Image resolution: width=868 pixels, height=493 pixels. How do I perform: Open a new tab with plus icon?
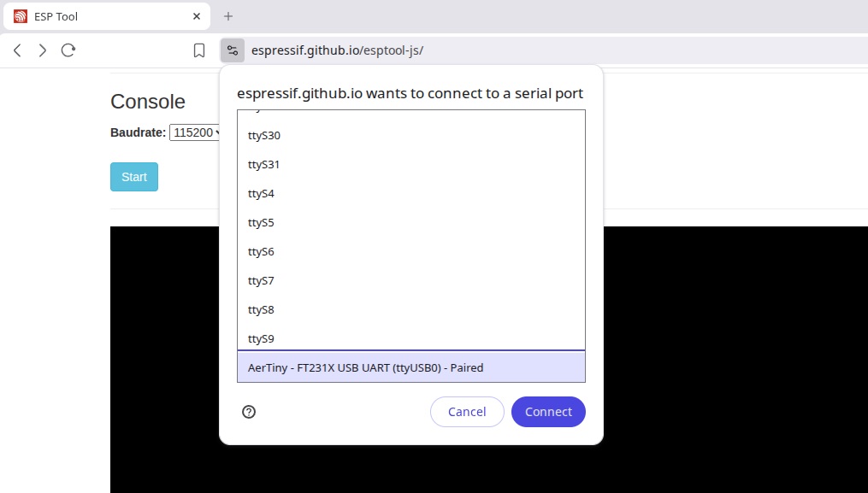click(228, 16)
